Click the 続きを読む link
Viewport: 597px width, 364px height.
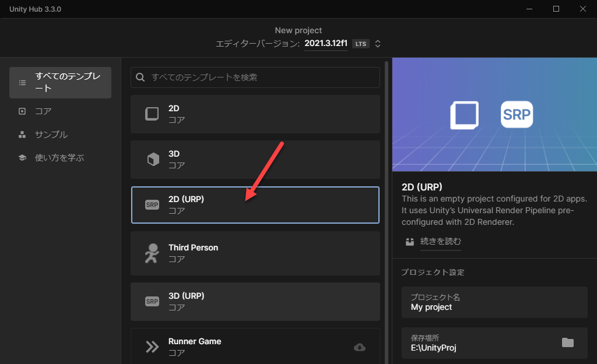pyautogui.click(x=441, y=241)
